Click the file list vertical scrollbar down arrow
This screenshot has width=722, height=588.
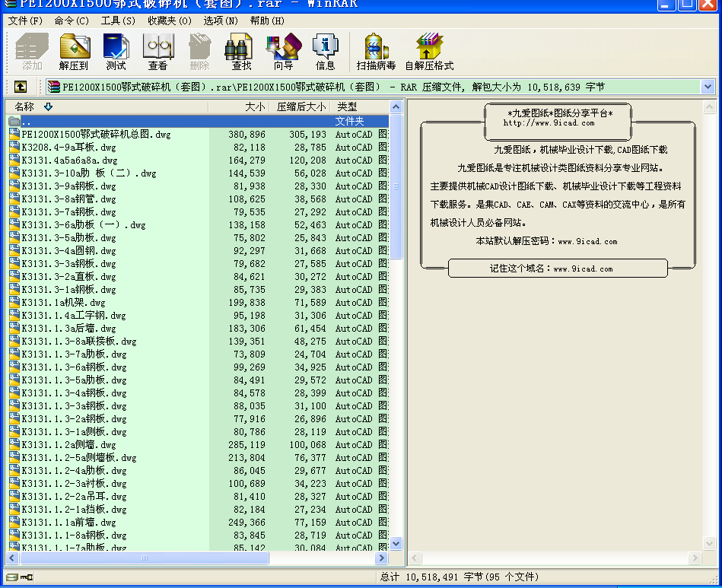click(396, 544)
